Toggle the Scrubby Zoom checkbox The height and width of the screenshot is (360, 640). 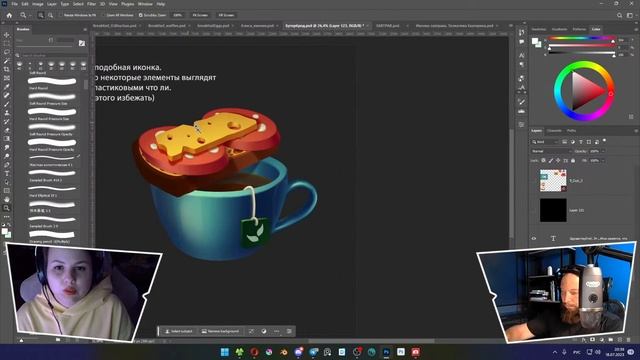pyautogui.click(x=141, y=15)
